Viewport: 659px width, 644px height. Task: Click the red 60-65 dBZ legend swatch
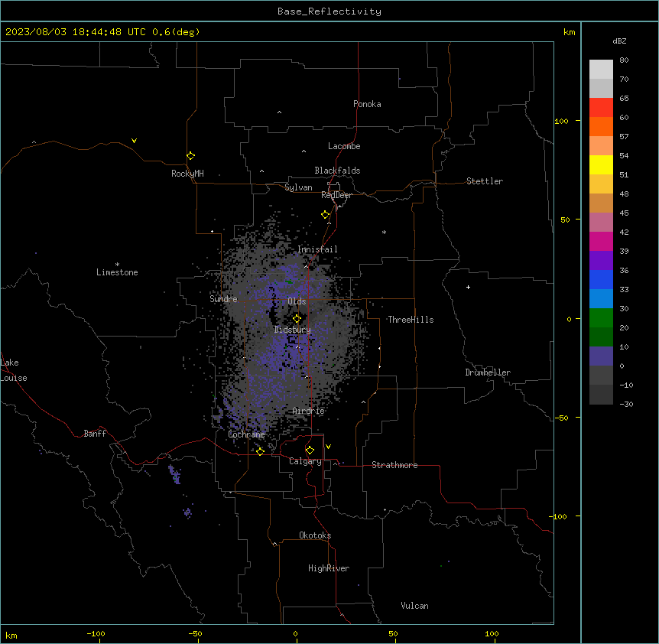pyautogui.click(x=601, y=107)
